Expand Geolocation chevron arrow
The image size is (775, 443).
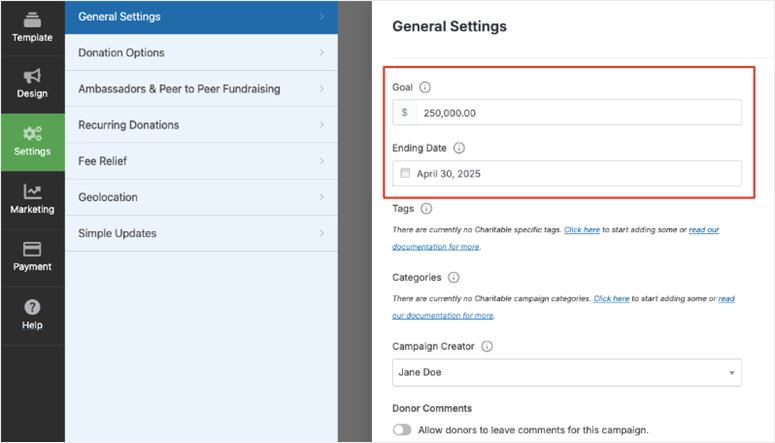pyautogui.click(x=322, y=197)
